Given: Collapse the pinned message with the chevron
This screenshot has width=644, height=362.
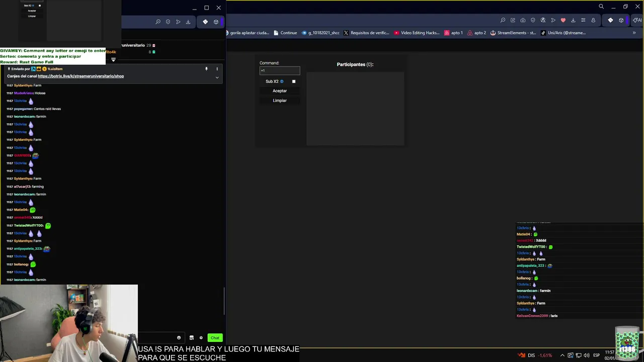Looking at the screenshot, I should tap(217, 77).
